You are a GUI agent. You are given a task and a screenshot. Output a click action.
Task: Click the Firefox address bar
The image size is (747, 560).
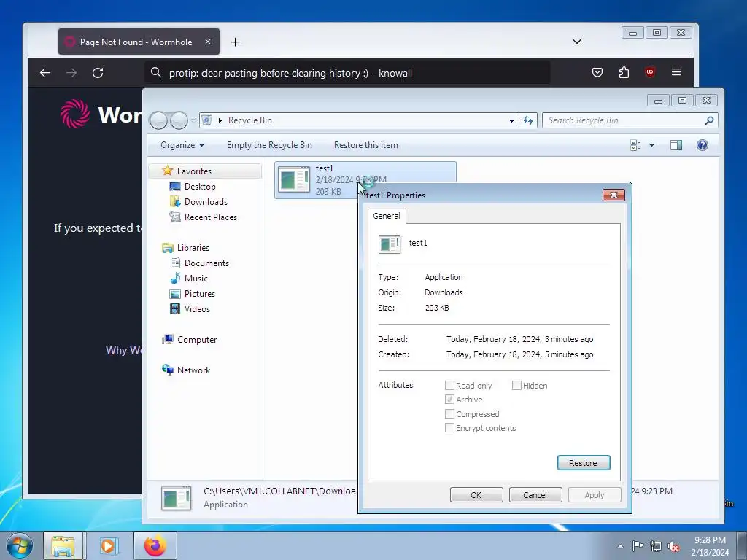pyautogui.click(x=347, y=73)
